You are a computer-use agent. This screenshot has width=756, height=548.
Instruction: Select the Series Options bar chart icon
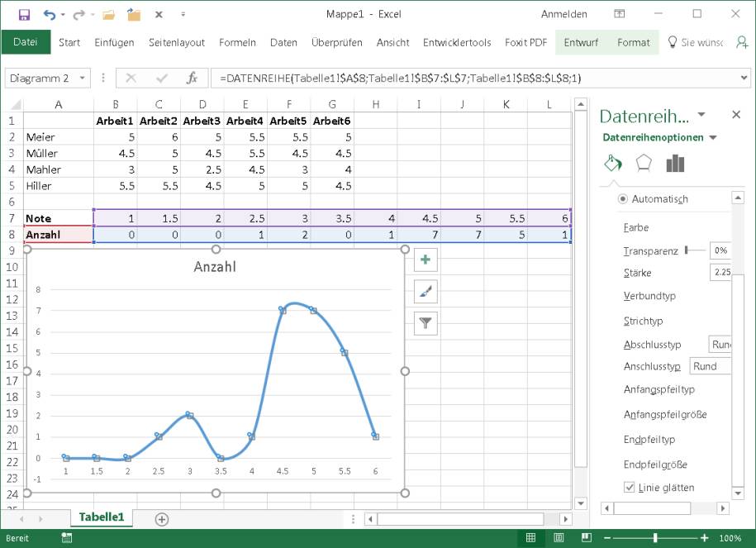(675, 164)
